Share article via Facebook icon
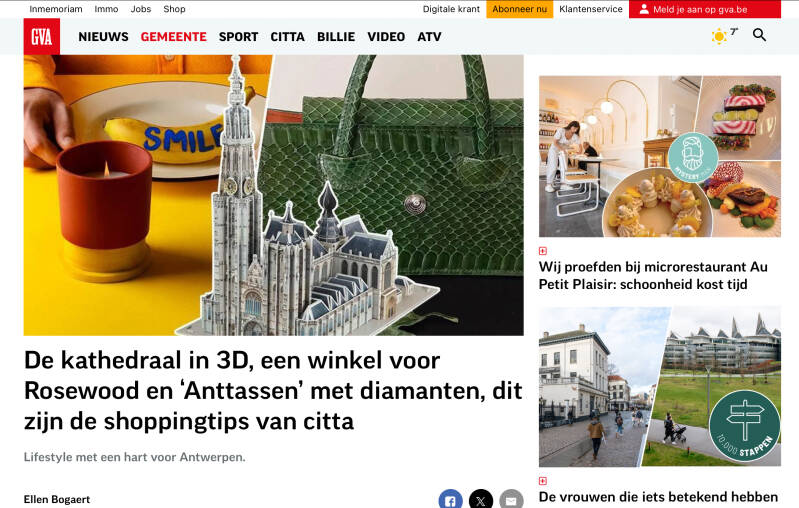Viewport: 799px width, 508px height. (450, 500)
